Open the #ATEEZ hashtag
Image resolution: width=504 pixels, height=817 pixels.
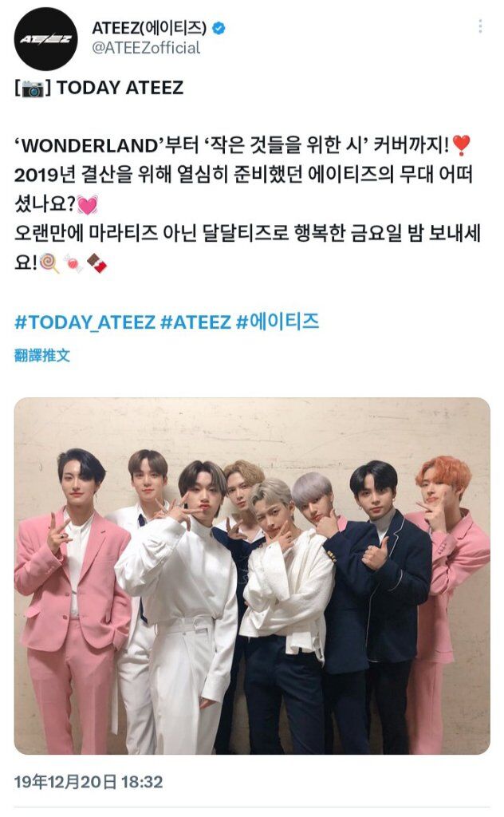[195, 322]
